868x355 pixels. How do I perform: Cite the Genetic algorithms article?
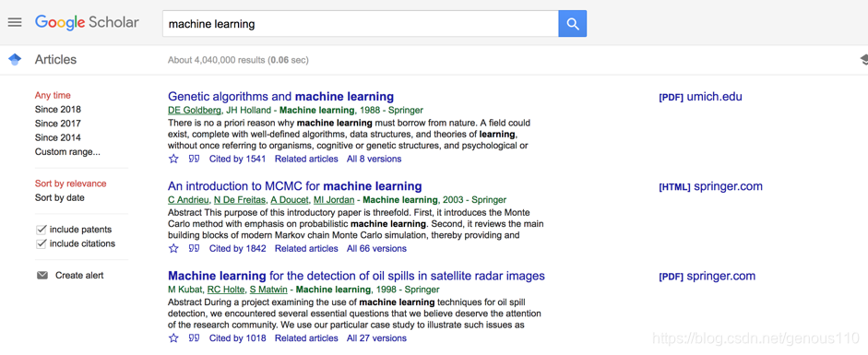tap(194, 159)
